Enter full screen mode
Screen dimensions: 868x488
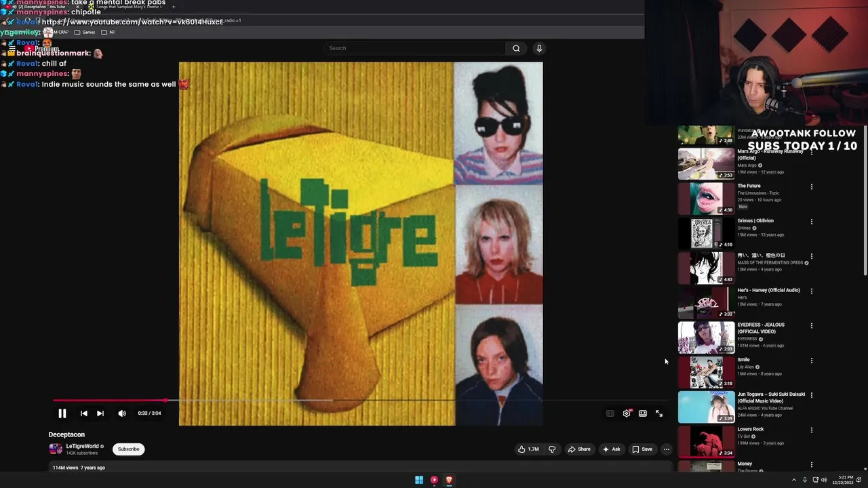point(659,413)
